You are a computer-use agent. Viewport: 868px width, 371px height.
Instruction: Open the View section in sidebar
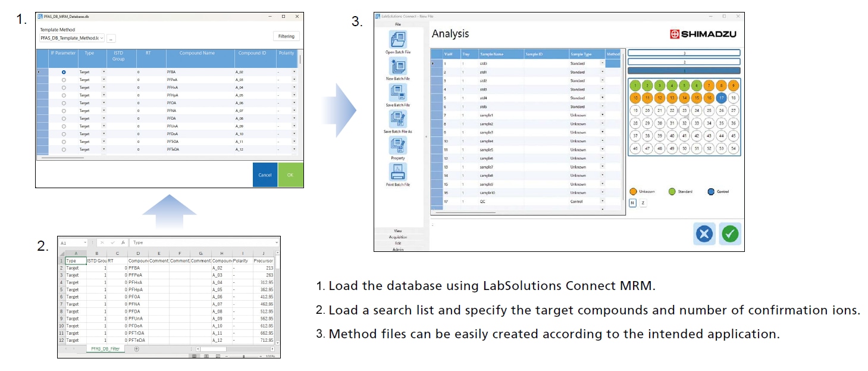398,230
